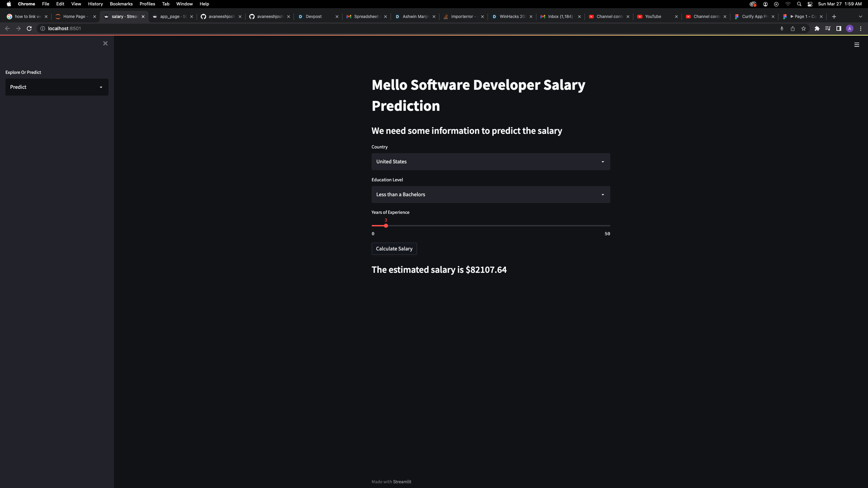Expand the Education Level dropdown
This screenshot has height=488, width=868.
pos(491,195)
